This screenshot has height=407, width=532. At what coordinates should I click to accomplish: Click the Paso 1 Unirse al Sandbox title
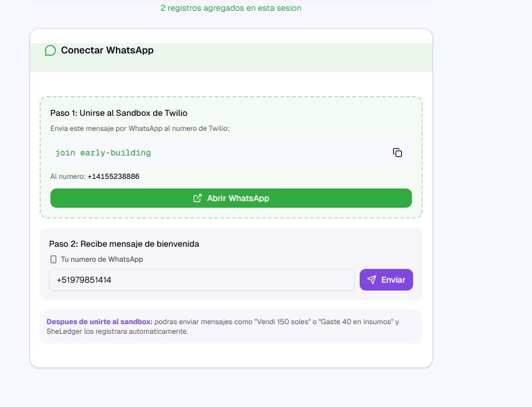point(119,113)
